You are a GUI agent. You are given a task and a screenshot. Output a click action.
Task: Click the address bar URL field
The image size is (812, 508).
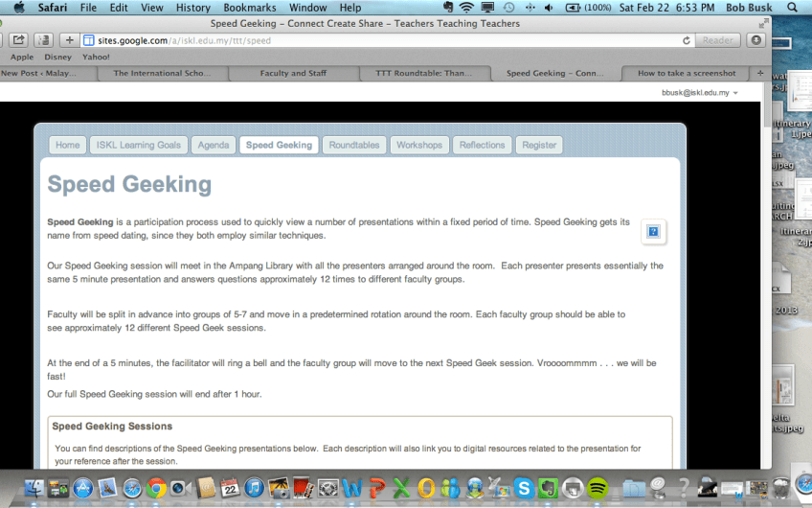[383, 40]
